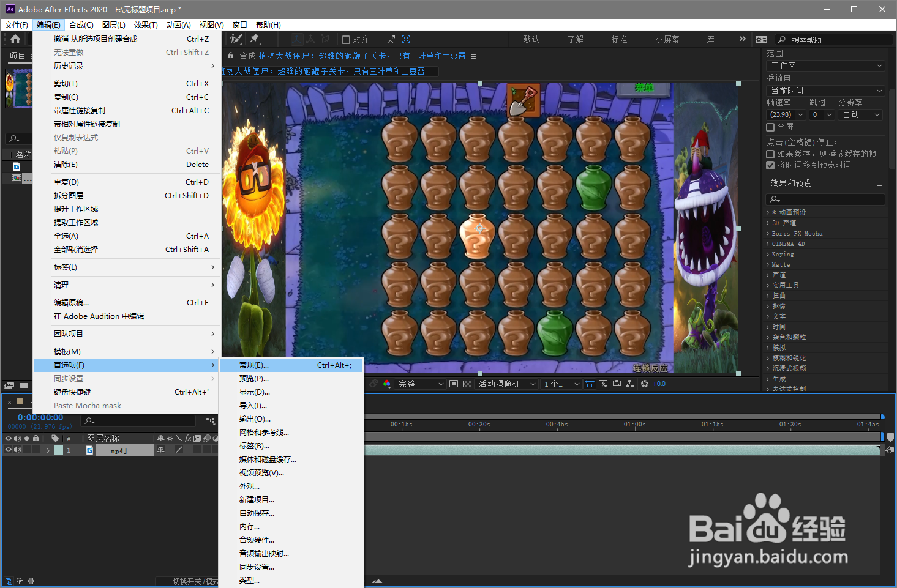Open the 效果(T) menu
Image resolution: width=897 pixels, height=588 pixels.
click(x=146, y=25)
